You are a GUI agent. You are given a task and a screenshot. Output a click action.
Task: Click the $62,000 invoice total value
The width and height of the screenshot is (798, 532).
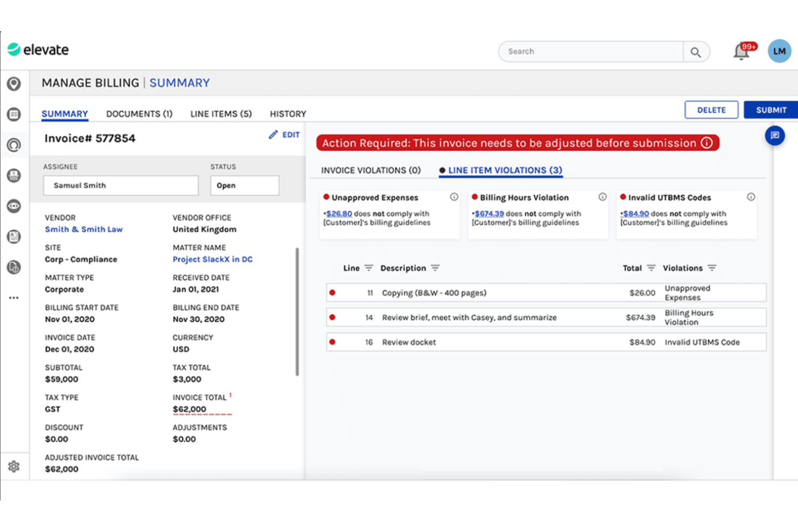(189, 409)
